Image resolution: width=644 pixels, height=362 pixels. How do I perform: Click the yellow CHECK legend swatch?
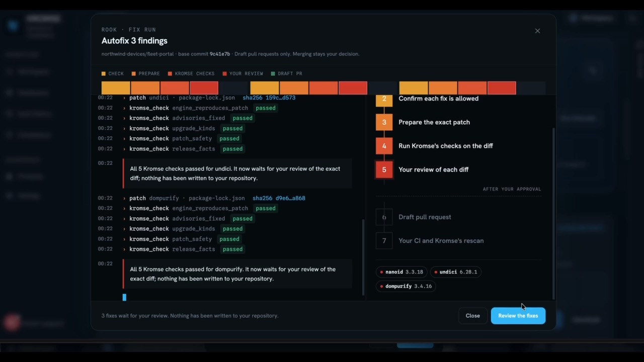(x=104, y=73)
